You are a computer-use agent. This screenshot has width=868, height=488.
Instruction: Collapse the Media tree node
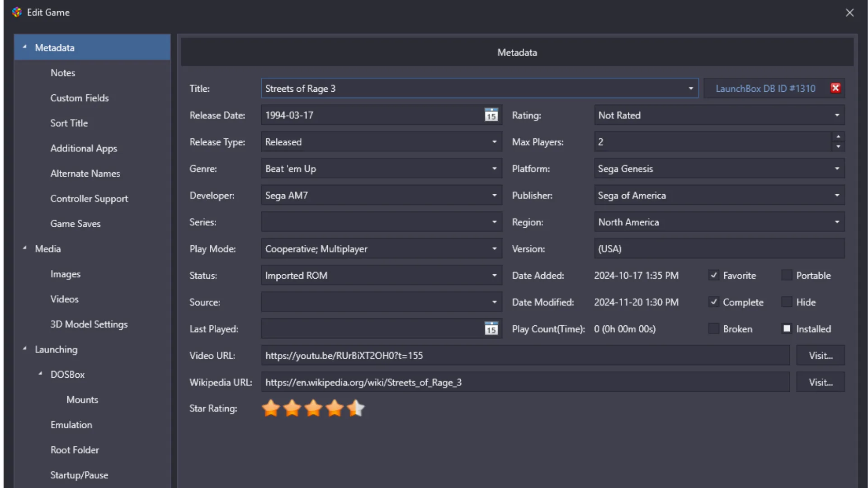tap(25, 248)
